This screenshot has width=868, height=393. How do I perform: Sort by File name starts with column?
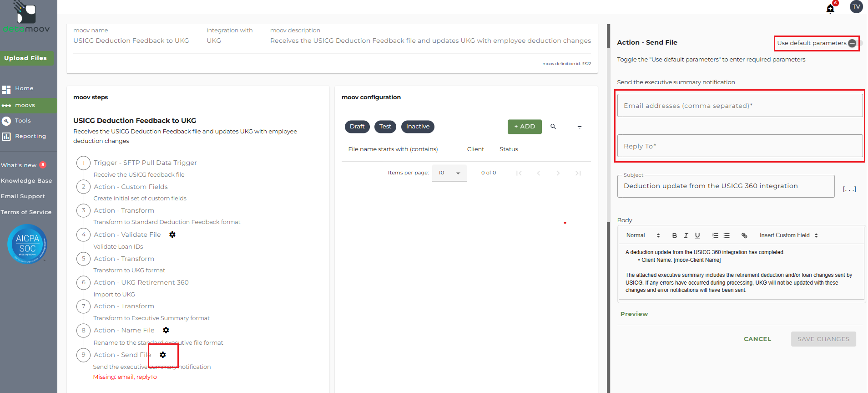click(x=393, y=149)
